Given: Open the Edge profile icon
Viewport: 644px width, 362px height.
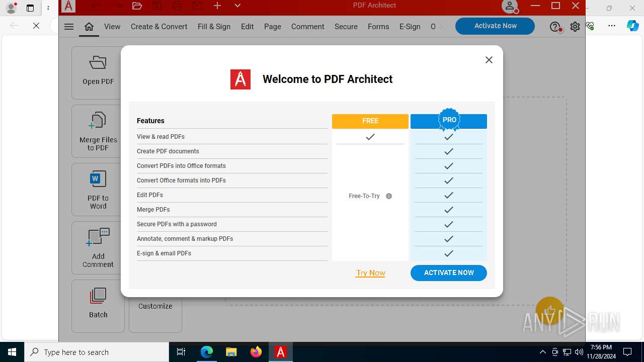Looking at the screenshot, I should point(11,8).
